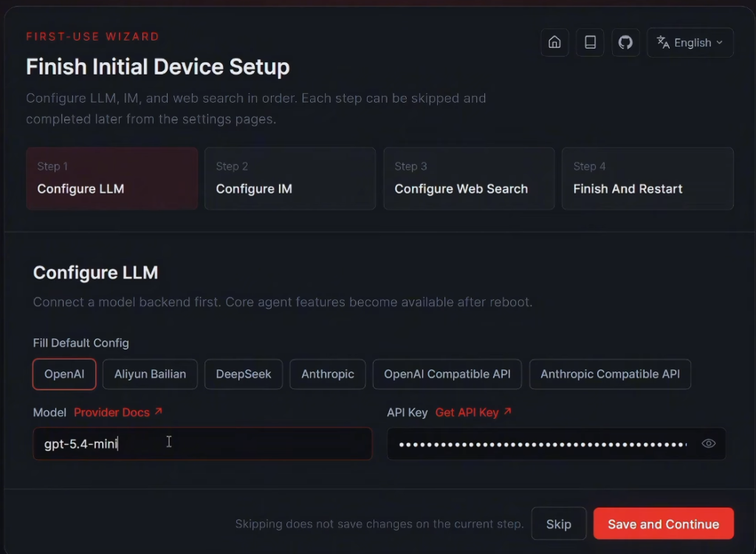Click the arrow icon beside Provider Docs
This screenshot has width=756, height=554.
[x=159, y=411]
